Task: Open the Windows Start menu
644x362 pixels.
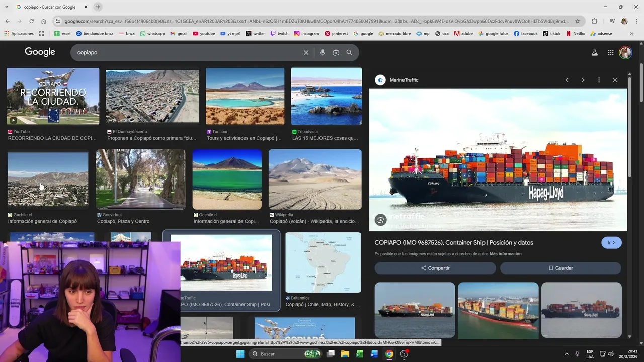Action: pyautogui.click(x=240, y=354)
